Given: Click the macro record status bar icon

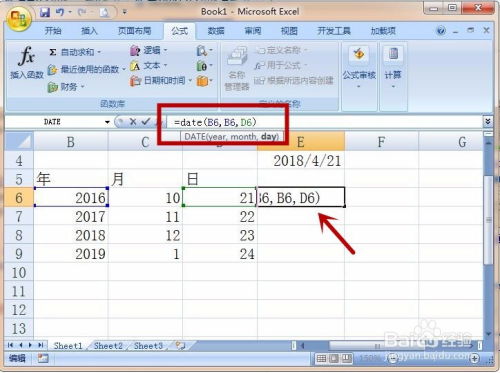Looking at the screenshot, I should (x=43, y=359).
